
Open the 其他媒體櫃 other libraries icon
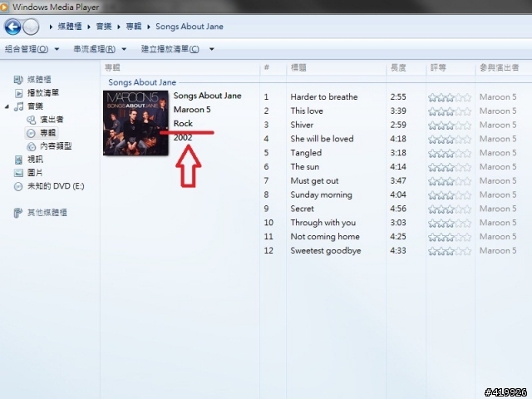pyautogui.click(x=18, y=213)
